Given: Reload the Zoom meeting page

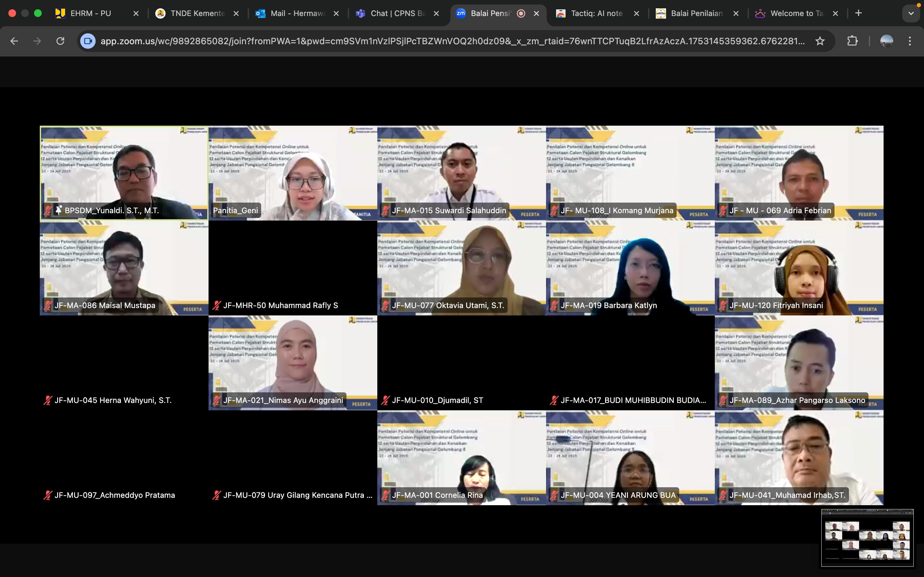Looking at the screenshot, I should click(60, 41).
